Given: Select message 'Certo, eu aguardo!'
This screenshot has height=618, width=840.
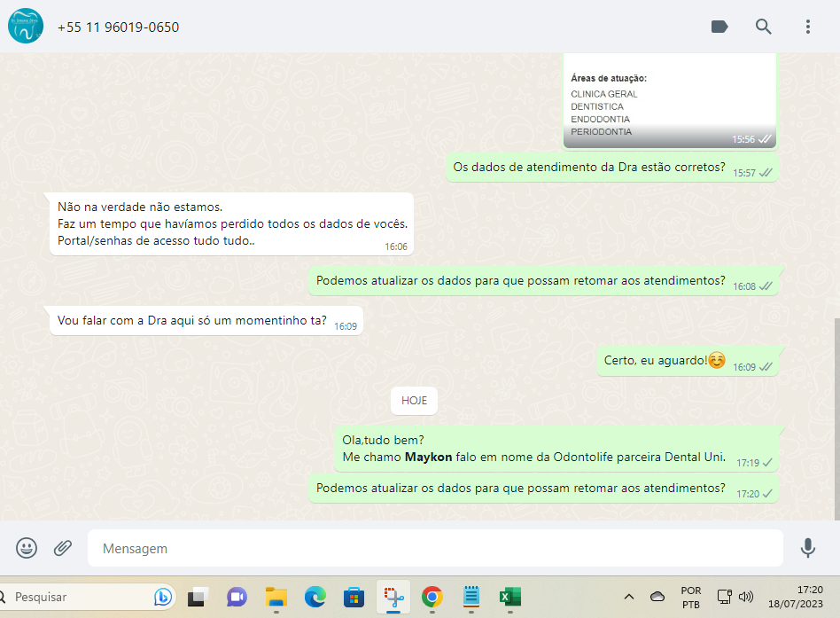Looking at the screenshot, I should click(687, 361).
